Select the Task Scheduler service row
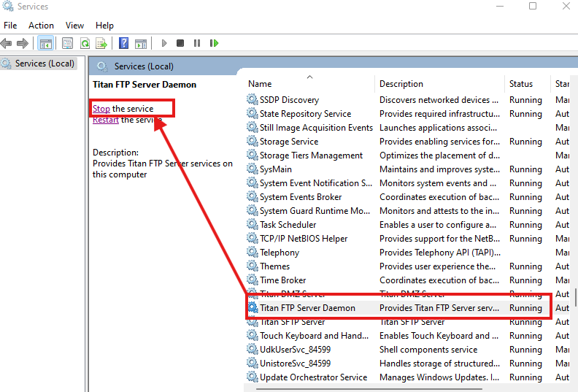This screenshot has width=578, height=392. tap(288, 225)
